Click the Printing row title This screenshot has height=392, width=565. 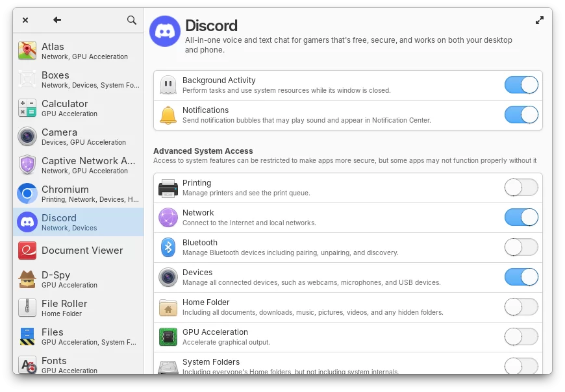point(197,183)
